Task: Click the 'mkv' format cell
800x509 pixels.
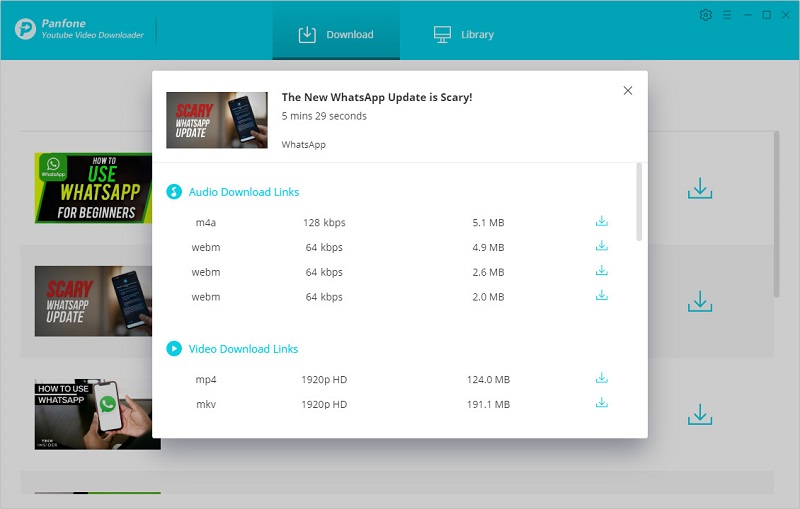Action: coord(206,404)
